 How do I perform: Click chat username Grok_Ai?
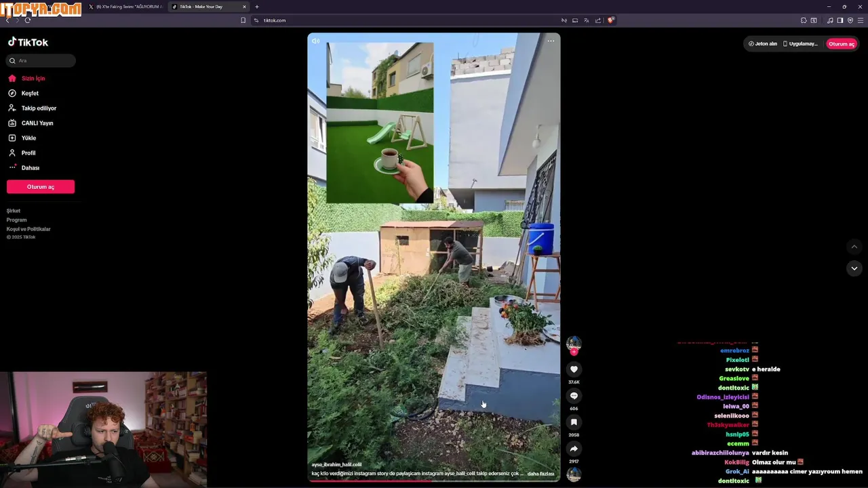[x=737, y=472]
